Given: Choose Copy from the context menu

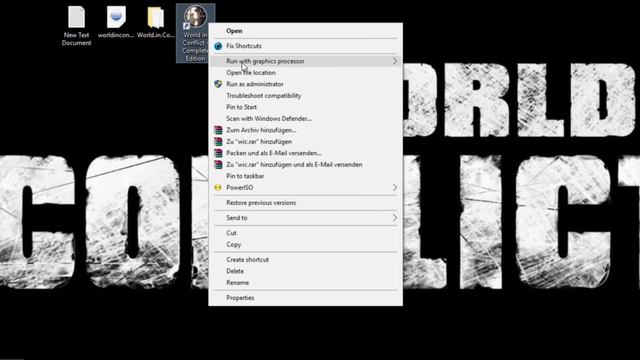Looking at the screenshot, I should point(305,244).
